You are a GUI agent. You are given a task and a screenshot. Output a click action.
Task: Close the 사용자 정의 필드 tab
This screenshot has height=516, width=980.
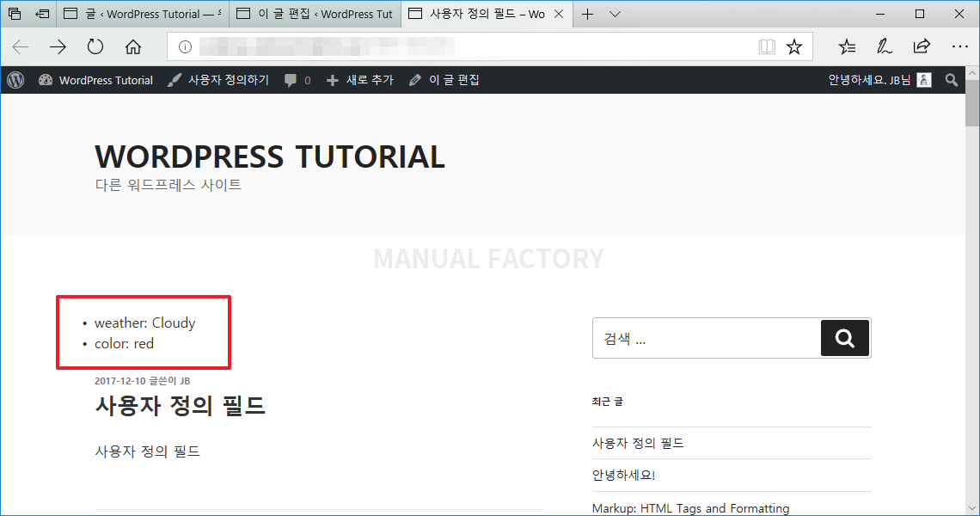559,14
